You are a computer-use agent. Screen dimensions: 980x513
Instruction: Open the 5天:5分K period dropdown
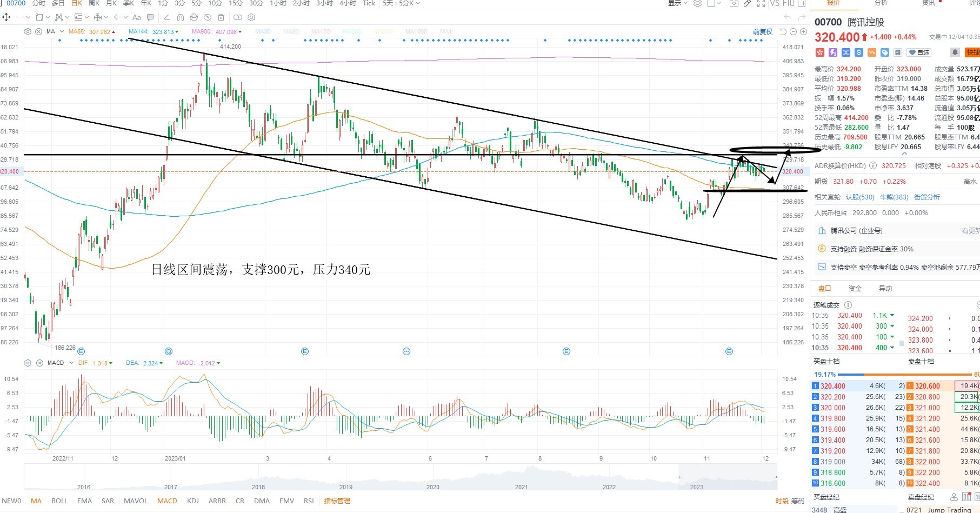point(402,3)
